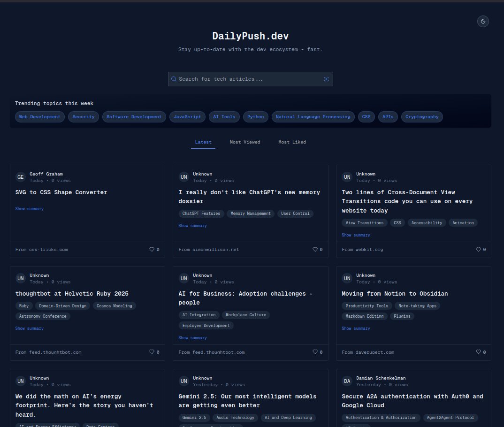Click the Astronomy Conference tag
This screenshot has height=427, width=504.
click(x=43, y=316)
